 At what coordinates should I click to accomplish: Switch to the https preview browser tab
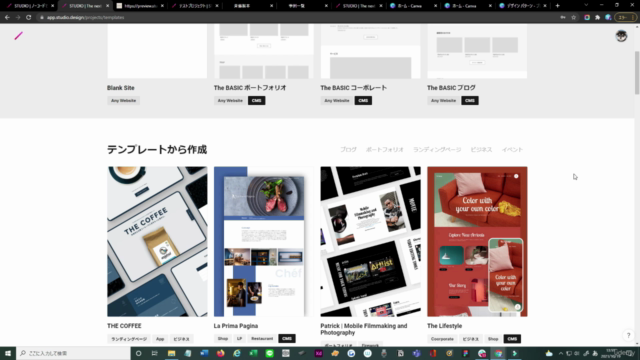(140, 6)
